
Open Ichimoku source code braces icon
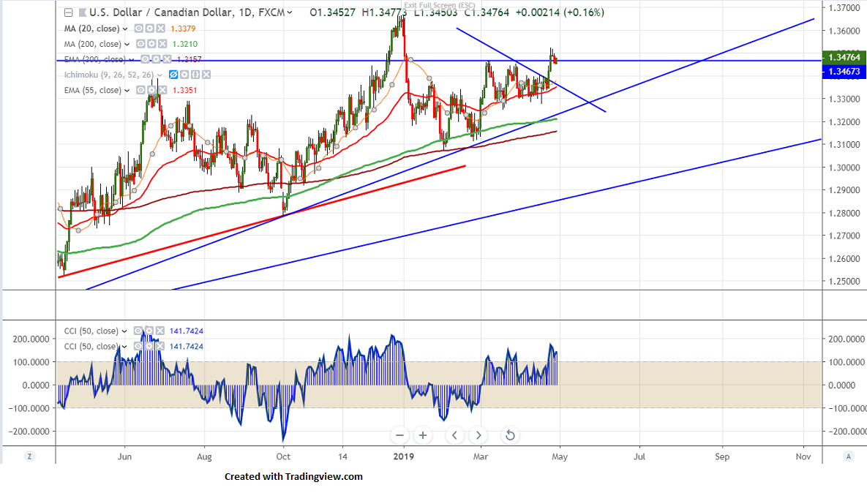point(195,75)
